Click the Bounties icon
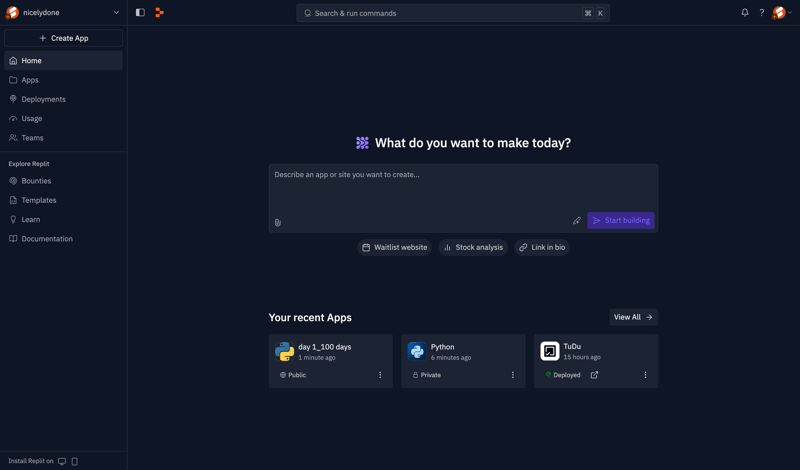Image resolution: width=800 pixels, height=470 pixels. (13, 181)
